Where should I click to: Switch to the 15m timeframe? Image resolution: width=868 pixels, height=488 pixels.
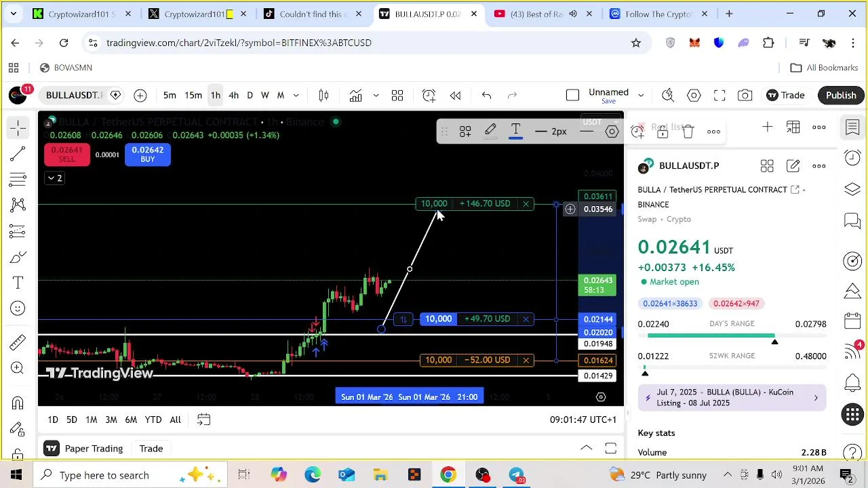click(x=193, y=96)
